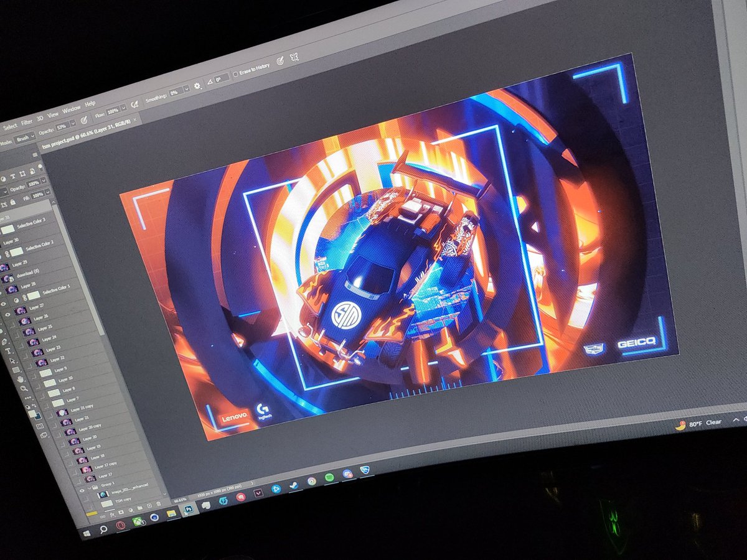Select the Hand tool
Image resolution: width=747 pixels, height=560 pixels.
(x=20, y=379)
